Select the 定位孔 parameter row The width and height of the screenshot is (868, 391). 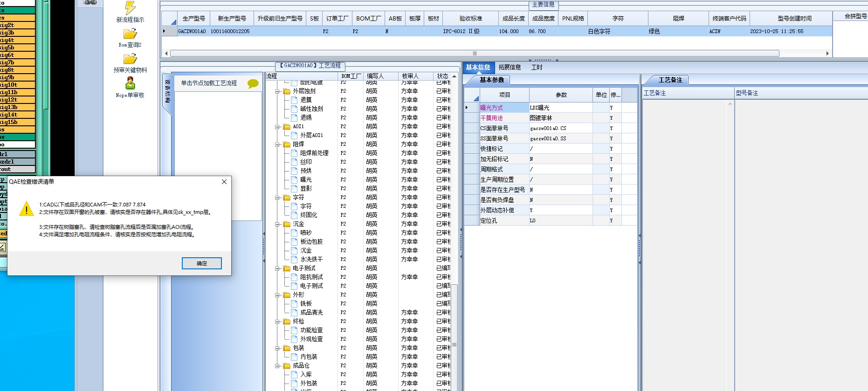click(x=551, y=220)
